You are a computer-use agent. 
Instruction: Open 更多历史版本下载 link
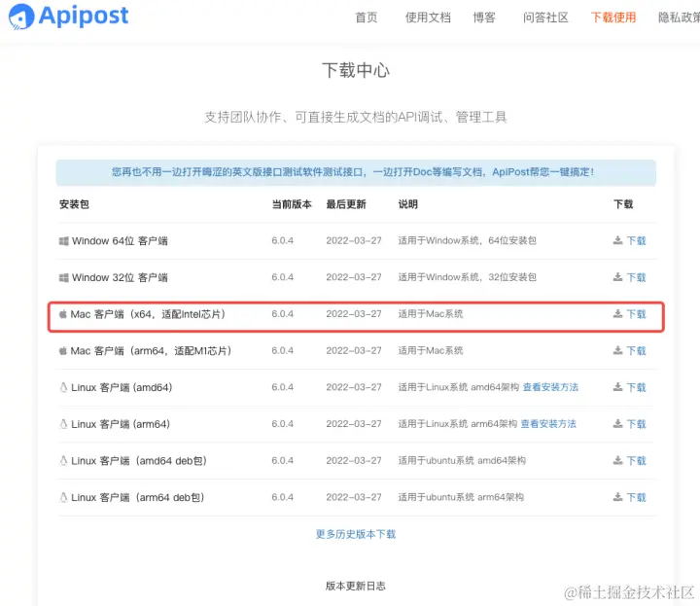click(x=356, y=534)
